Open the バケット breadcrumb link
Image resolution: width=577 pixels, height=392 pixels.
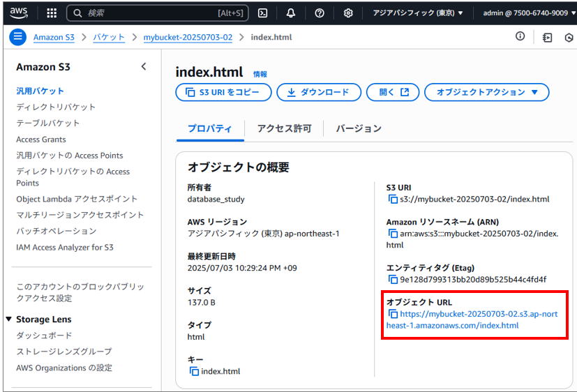point(109,37)
